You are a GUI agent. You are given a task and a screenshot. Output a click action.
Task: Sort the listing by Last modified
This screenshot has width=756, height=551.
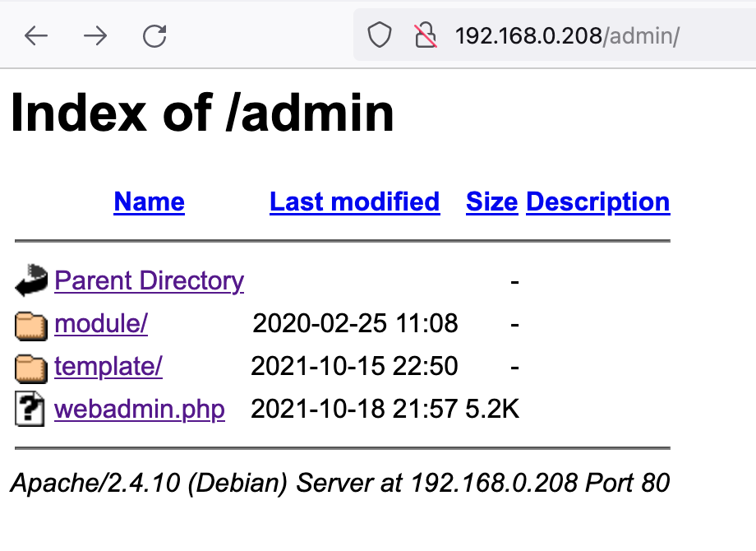(354, 202)
